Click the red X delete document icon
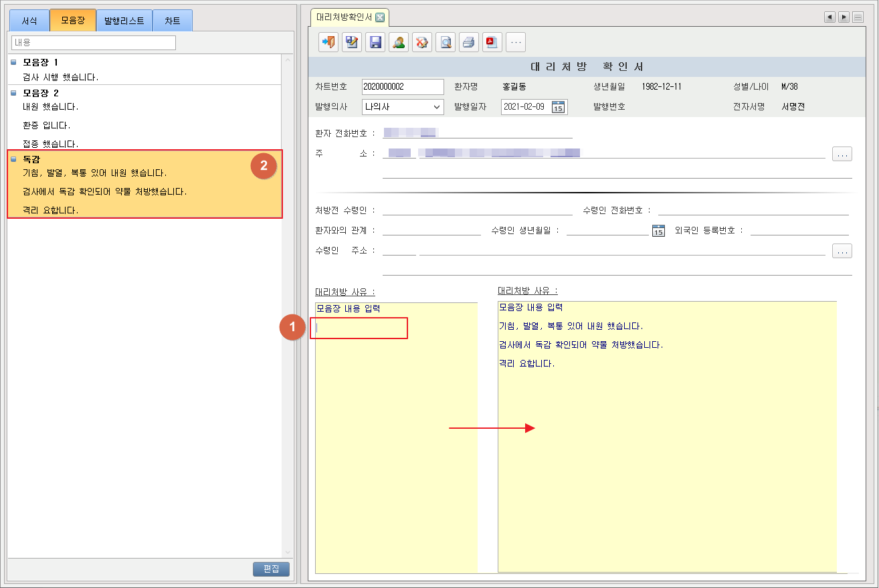The image size is (879, 588). [422, 42]
